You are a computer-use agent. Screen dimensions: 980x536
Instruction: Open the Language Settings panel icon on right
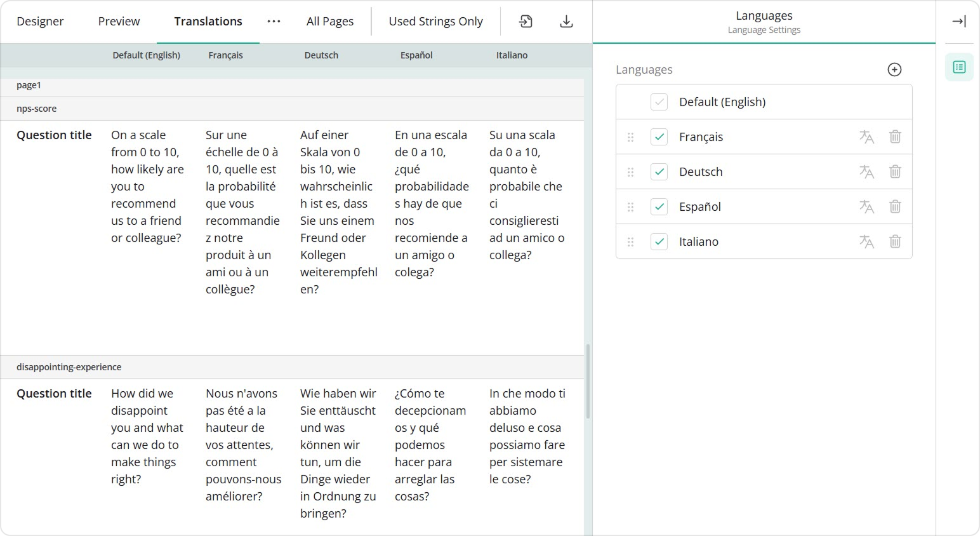pyautogui.click(x=959, y=67)
